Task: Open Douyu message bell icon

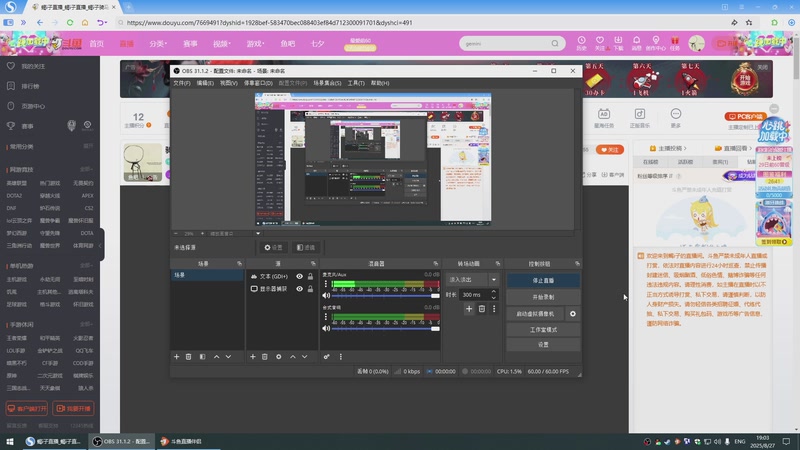Action: tap(636, 43)
